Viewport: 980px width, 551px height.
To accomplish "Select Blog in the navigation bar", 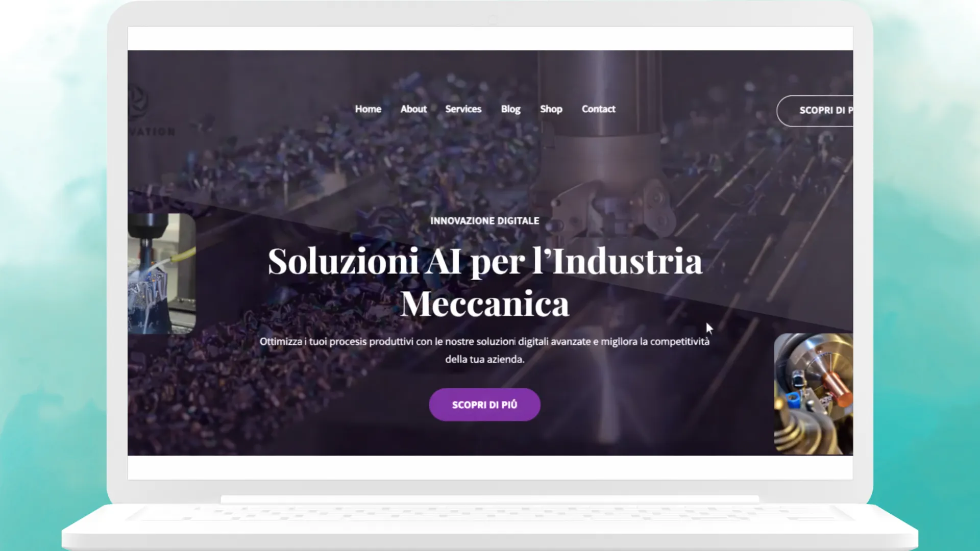I will coord(510,109).
